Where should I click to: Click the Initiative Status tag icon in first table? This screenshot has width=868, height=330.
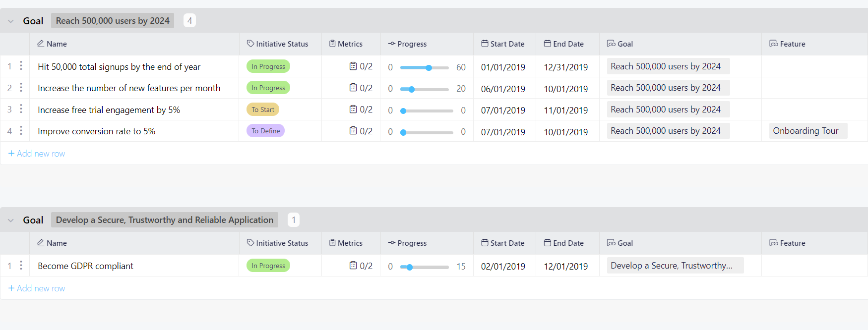tap(250, 44)
